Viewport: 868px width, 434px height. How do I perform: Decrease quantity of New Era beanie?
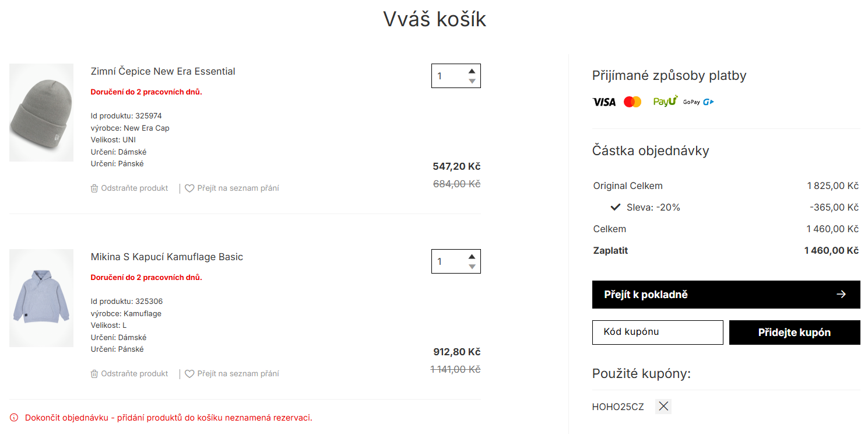tap(472, 81)
